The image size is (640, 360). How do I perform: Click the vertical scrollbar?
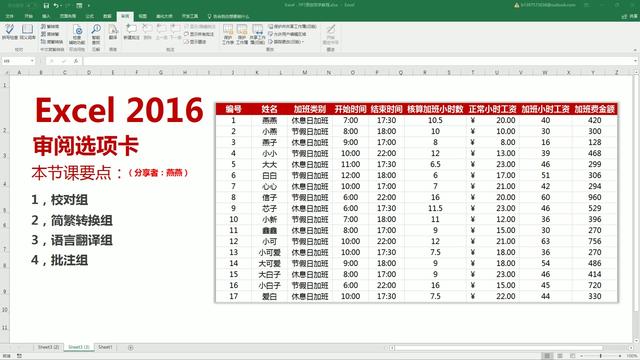tap(636, 206)
